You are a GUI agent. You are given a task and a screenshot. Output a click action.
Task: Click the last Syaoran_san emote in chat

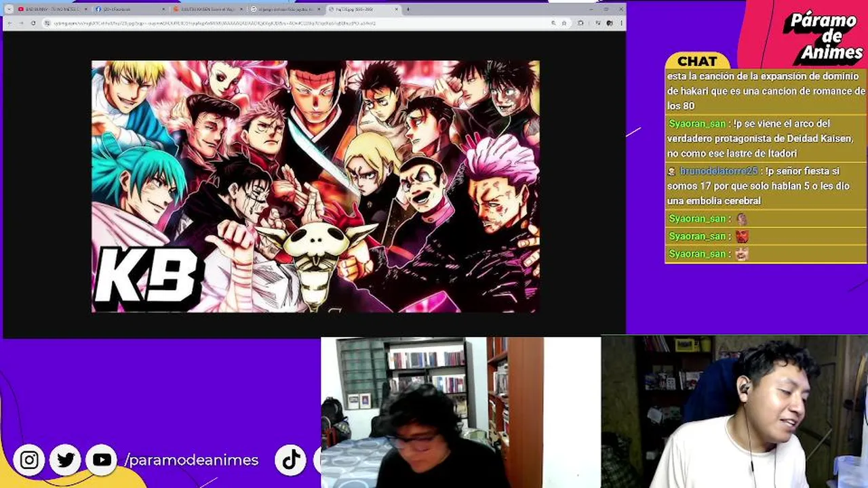742,254
